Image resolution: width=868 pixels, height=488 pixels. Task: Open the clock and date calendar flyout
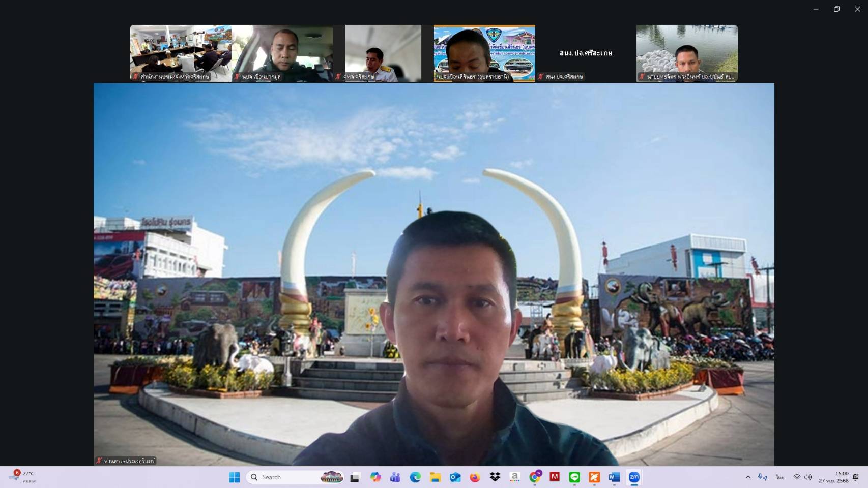[x=833, y=477]
